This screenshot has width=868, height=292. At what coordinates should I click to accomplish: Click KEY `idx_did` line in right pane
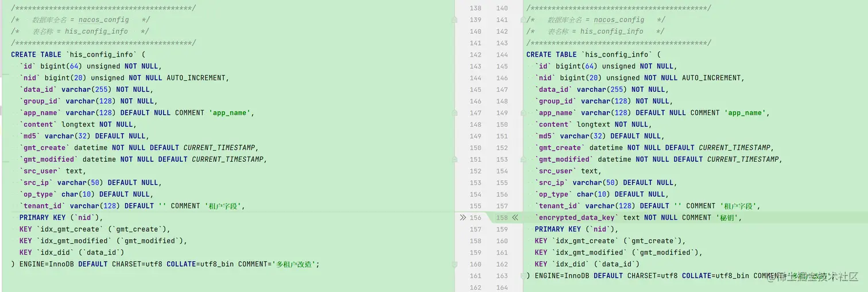pos(587,264)
